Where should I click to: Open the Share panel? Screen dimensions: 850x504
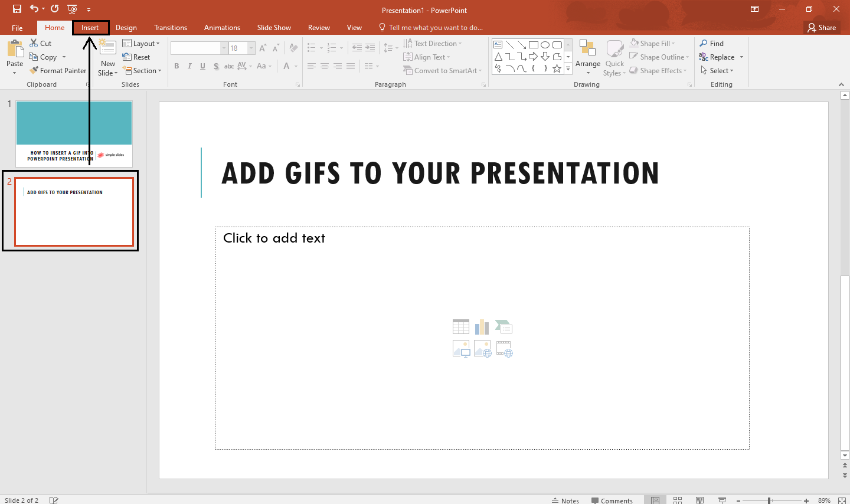coord(822,27)
